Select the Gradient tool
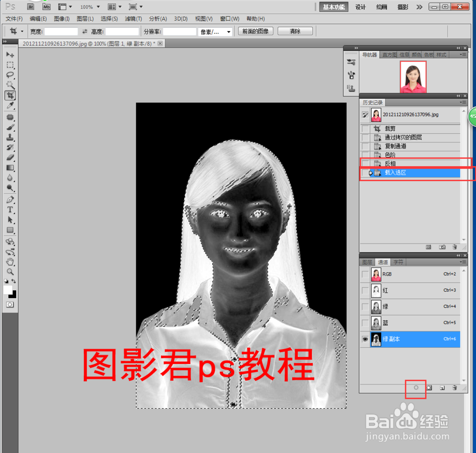The width and height of the screenshot is (476, 453). pos(10,167)
